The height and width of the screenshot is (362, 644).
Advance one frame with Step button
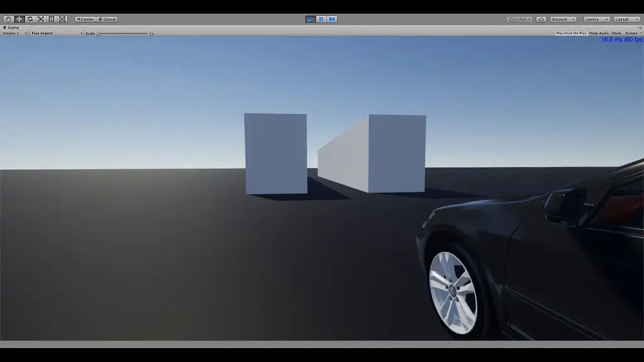click(332, 19)
